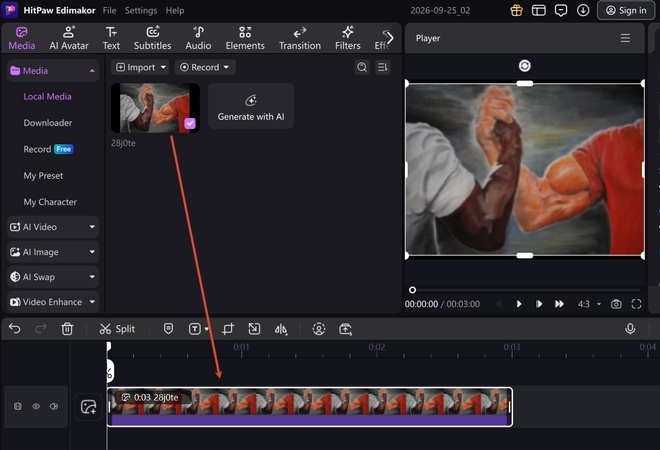
Task: Select Local Media in sidebar
Action: (x=48, y=96)
